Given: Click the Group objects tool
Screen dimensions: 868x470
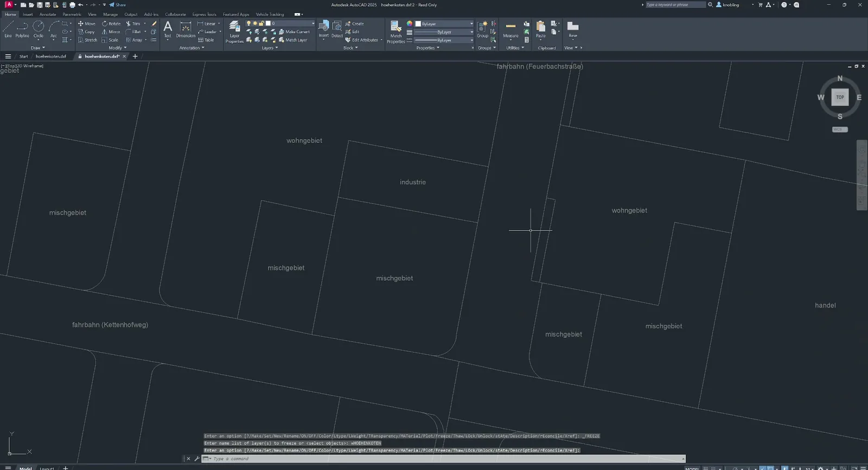Looking at the screenshot, I should (482, 29).
